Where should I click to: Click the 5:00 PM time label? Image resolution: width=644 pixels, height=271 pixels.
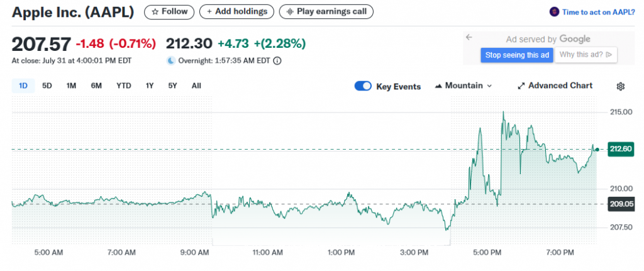[489, 253]
